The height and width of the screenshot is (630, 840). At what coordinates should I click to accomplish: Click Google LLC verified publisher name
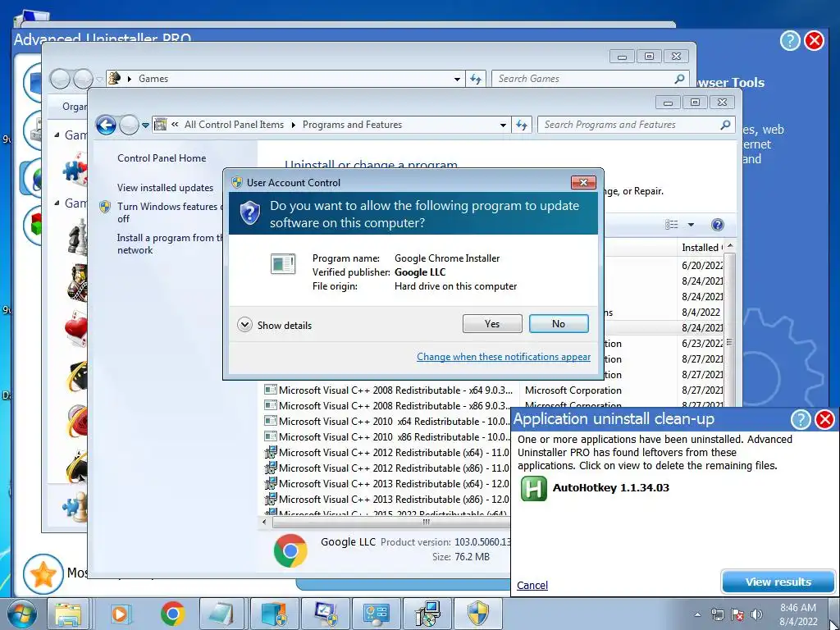[x=420, y=272]
